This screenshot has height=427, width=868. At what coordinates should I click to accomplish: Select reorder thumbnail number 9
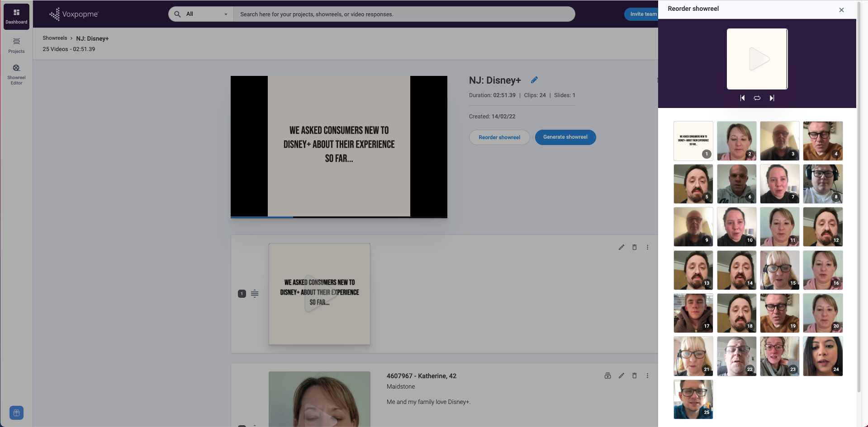(693, 227)
